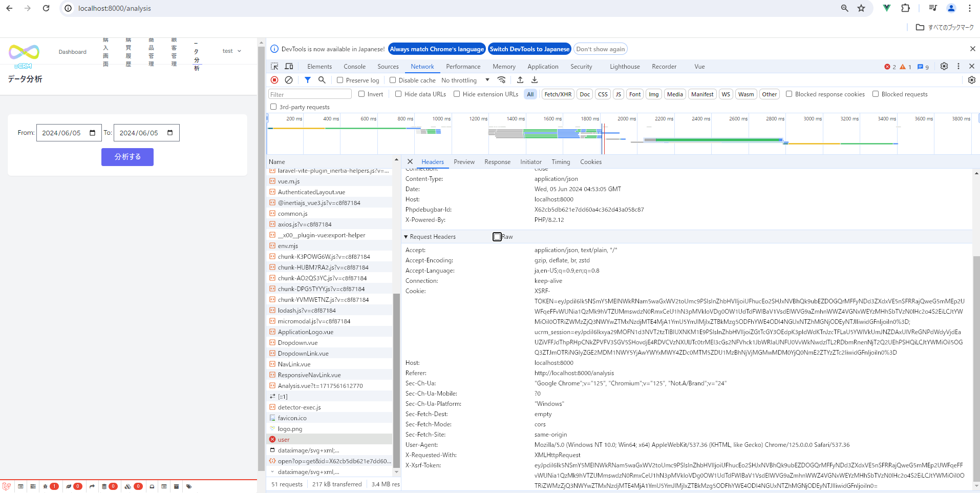Open the request Response tab
Screen dimensions: 980x493
(498, 162)
